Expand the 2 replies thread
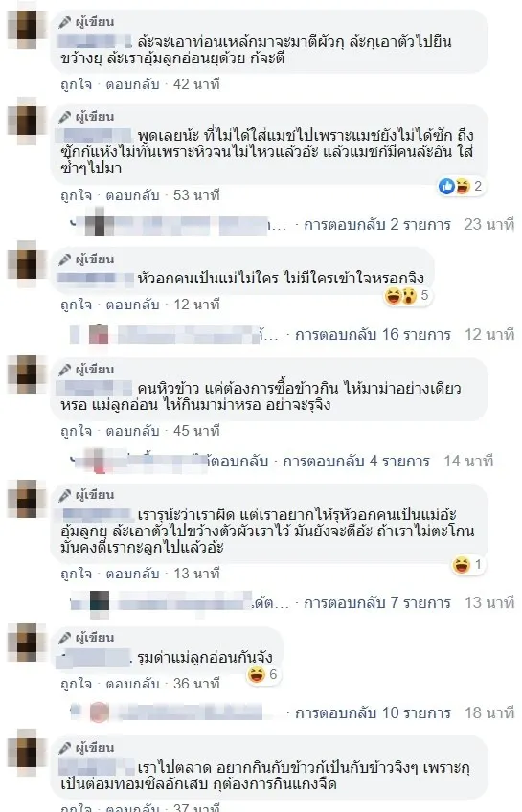 377,224
